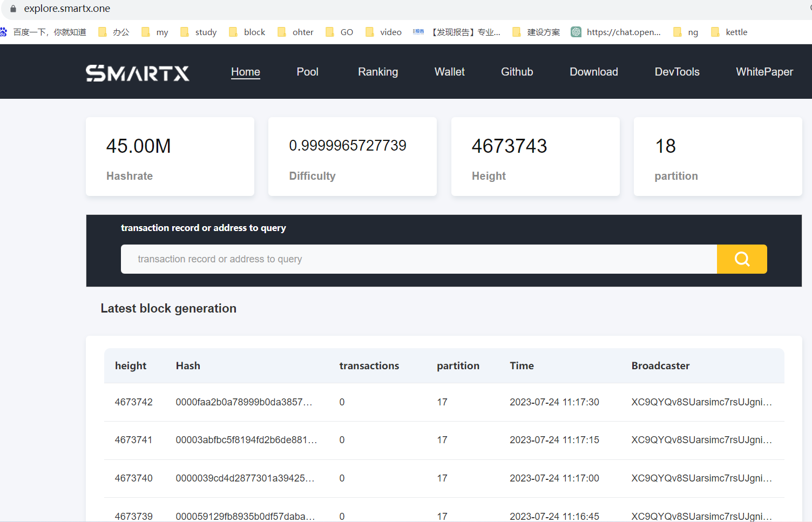Open the WhitePaper link
The image size is (812, 522).
click(764, 72)
